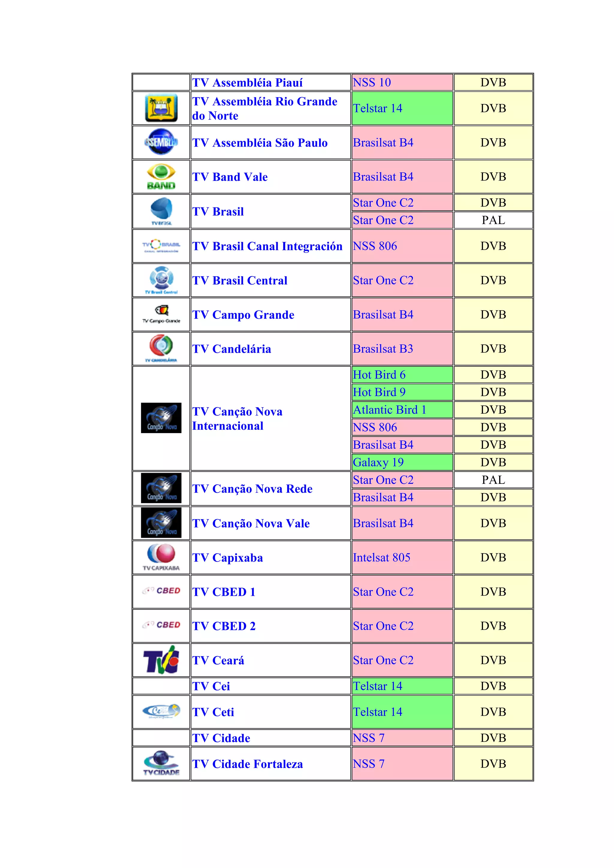Click the NSS 10 satellite link
Viewport: 614px width, 868px height.
pyautogui.click(x=372, y=82)
